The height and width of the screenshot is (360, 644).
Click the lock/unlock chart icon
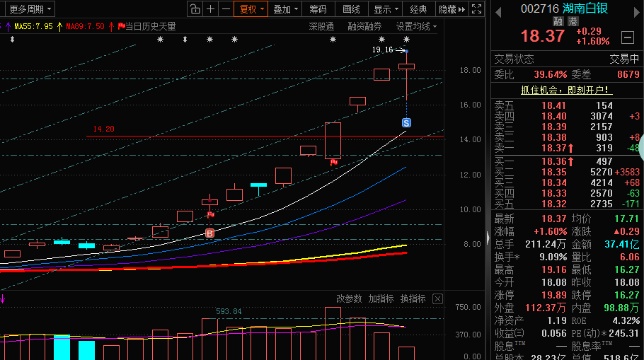point(195,9)
